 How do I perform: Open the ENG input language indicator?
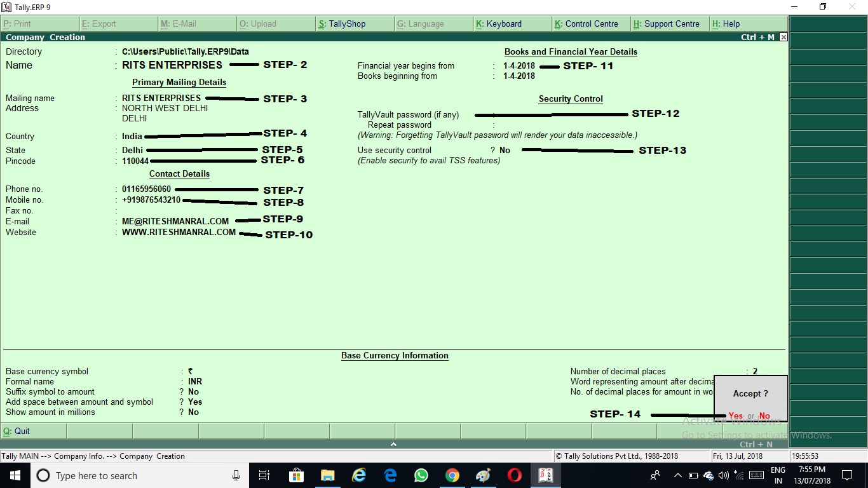778,475
